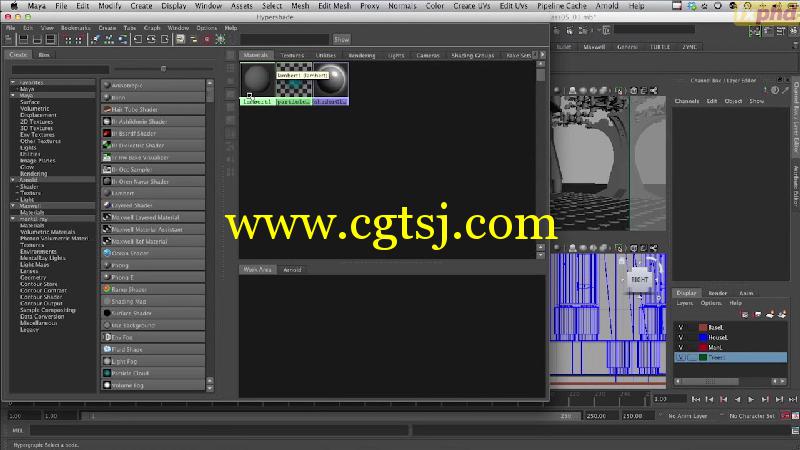Switch to the Shading Groups tab
Screen dimensions: 800x450
pos(472,55)
